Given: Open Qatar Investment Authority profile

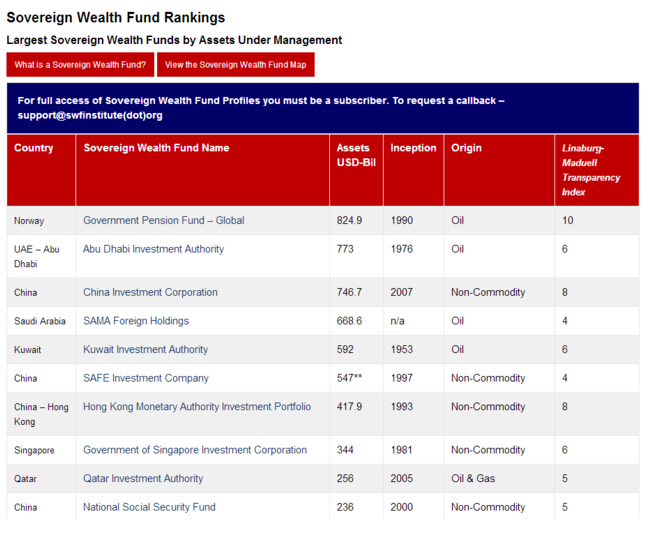Looking at the screenshot, I should click(143, 479).
